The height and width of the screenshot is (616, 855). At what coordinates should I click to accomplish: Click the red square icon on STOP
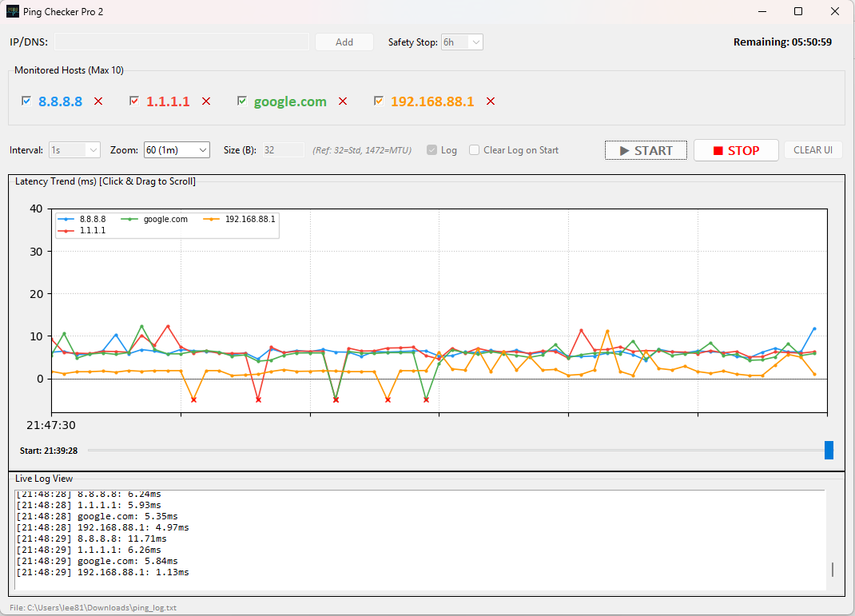718,149
